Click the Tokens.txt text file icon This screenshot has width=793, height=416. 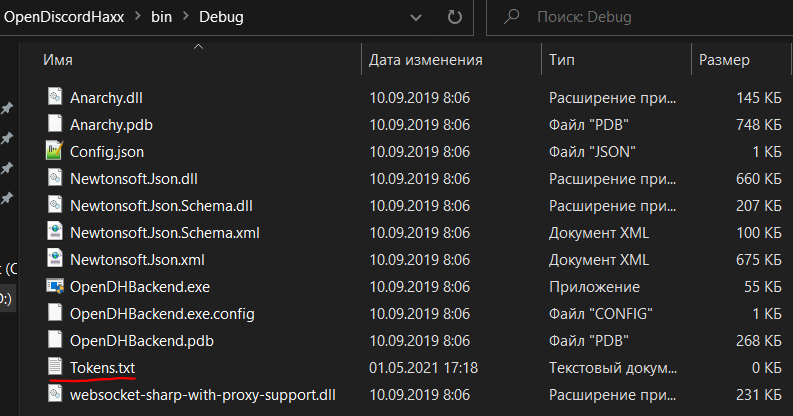point(54,368)
